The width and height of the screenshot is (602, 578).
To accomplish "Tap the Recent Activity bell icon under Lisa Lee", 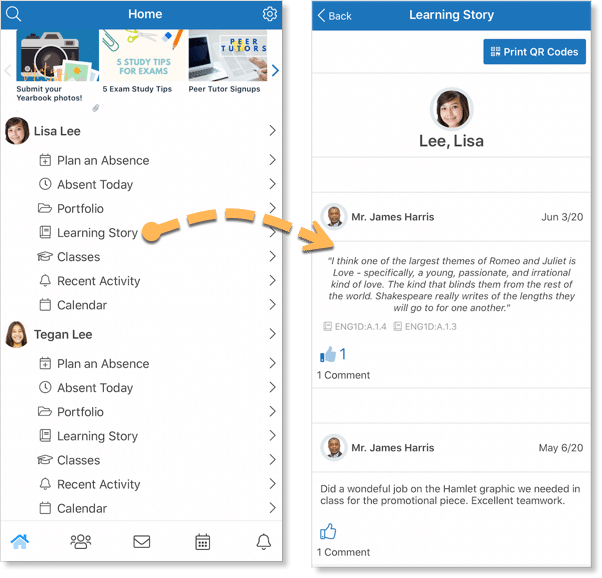I will coord(45,281).
